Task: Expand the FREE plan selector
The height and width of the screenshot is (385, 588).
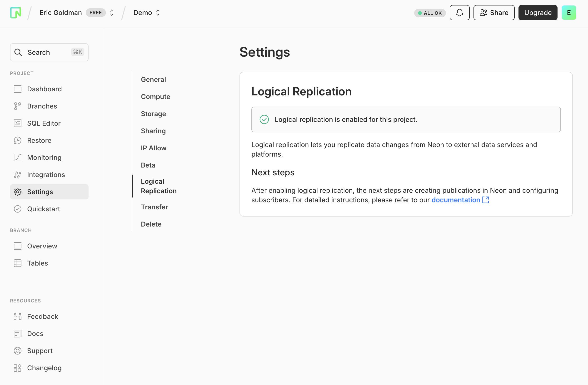Action: (96, 12)
